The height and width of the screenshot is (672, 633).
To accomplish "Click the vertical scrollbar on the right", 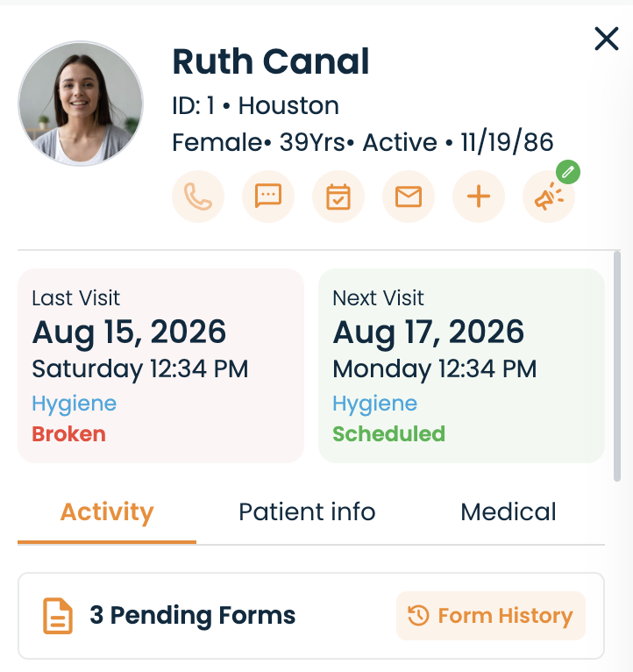I will point(617,367).
